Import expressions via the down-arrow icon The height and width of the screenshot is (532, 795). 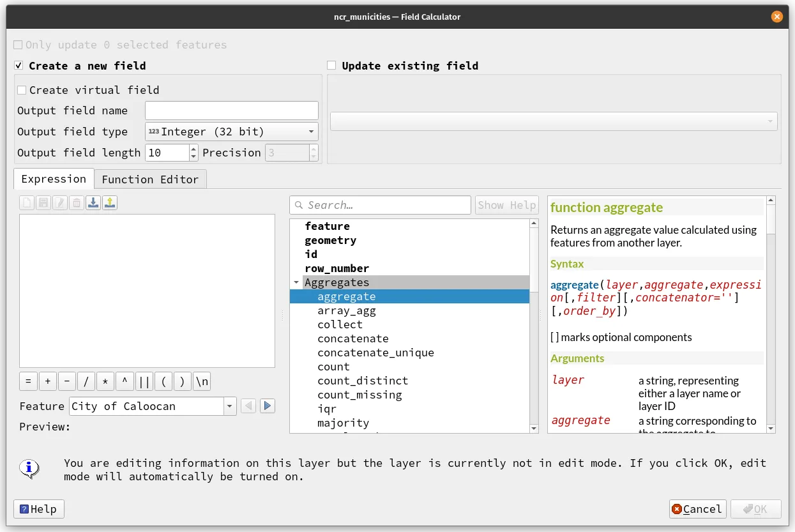94,202
